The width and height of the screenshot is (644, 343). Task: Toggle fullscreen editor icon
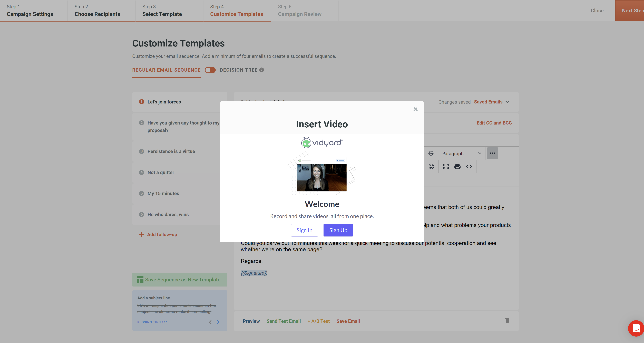coord(446,166)
